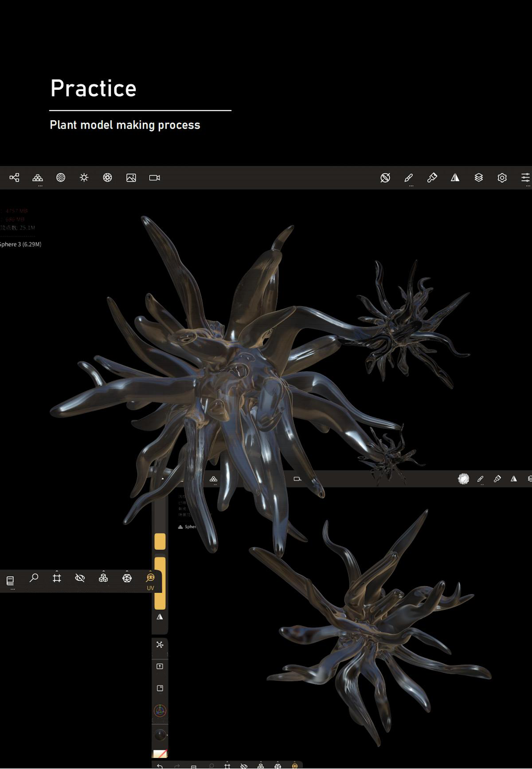Open the Files book menu in bottom toolbar
The image size is (532, 769).
point(10,581)
